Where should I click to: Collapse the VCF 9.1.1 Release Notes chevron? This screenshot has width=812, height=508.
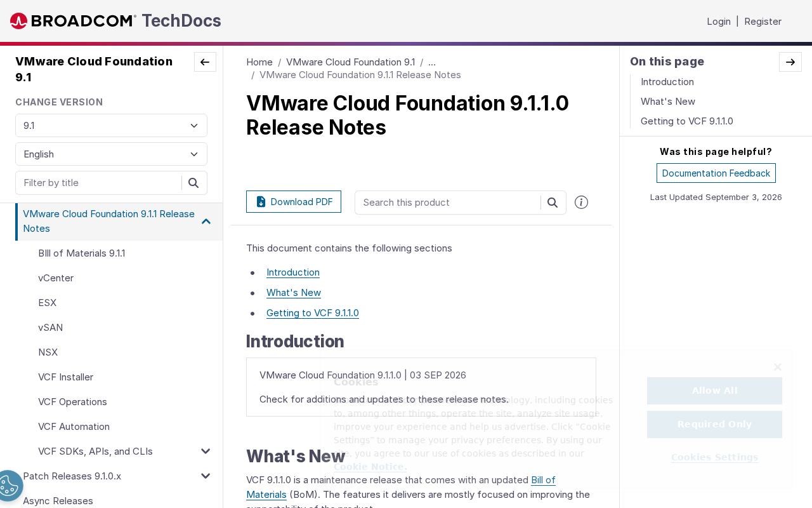pos(206,221)
